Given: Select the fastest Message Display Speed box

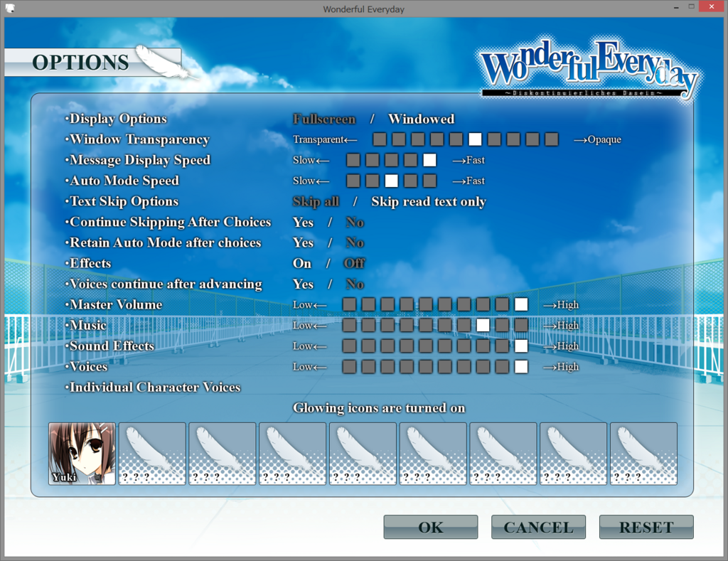Looking at the screenshot, I should (x=430, y=160).
